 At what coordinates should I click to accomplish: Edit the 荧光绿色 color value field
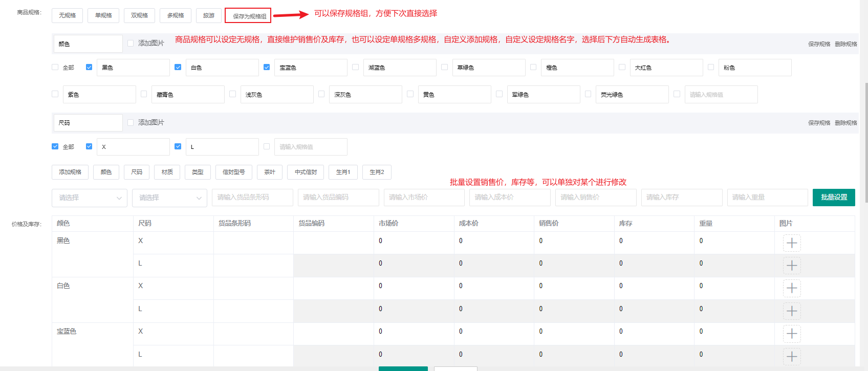tap(632, 95)
